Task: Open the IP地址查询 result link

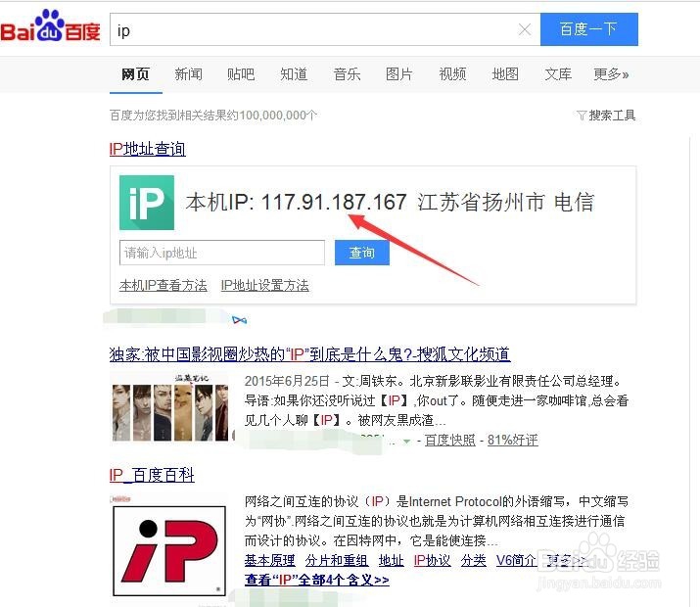Action: point(147,149)
